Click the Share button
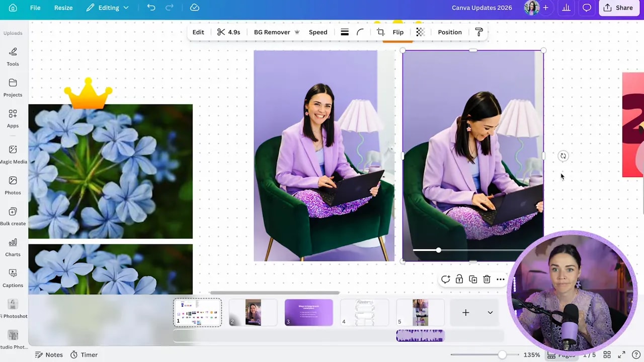Viewport: 644px width, 362px height. pyautogui.click(x=619, y=8)
